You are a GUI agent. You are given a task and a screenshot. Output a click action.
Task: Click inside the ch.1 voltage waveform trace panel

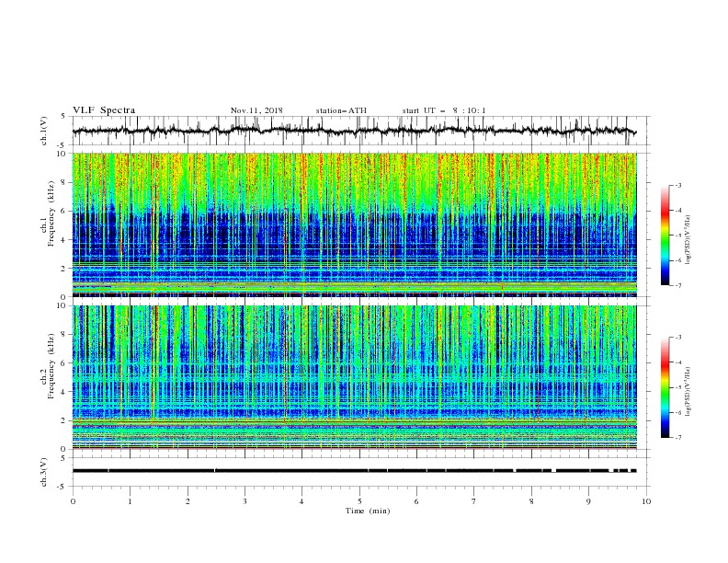coord(360,131)
